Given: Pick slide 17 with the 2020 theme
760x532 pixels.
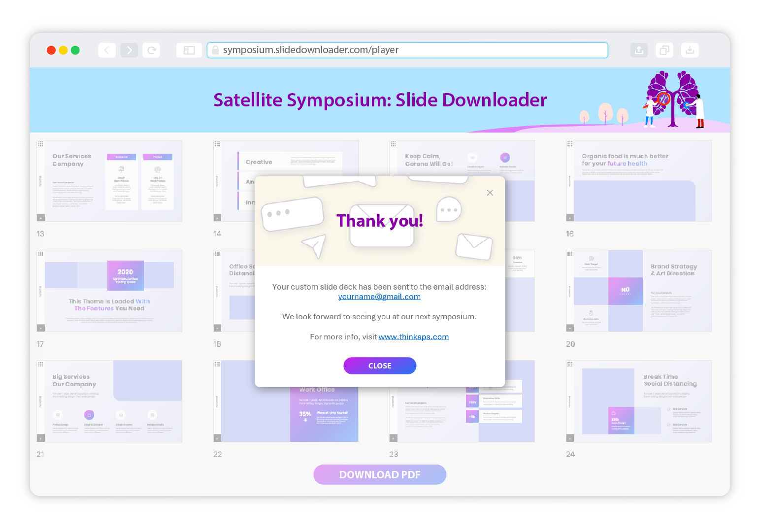Looking at the screenshot, I should pyautogui.click(x=109, y=291).
